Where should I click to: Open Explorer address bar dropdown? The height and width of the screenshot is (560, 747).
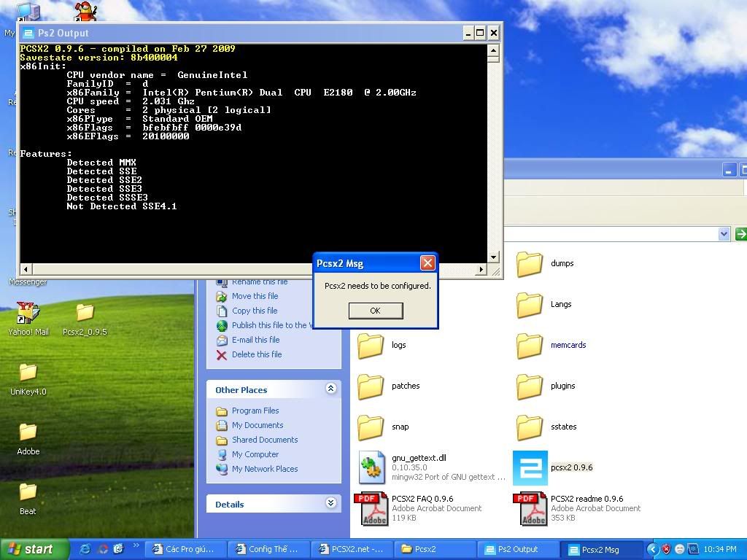[x=724, y=234]
